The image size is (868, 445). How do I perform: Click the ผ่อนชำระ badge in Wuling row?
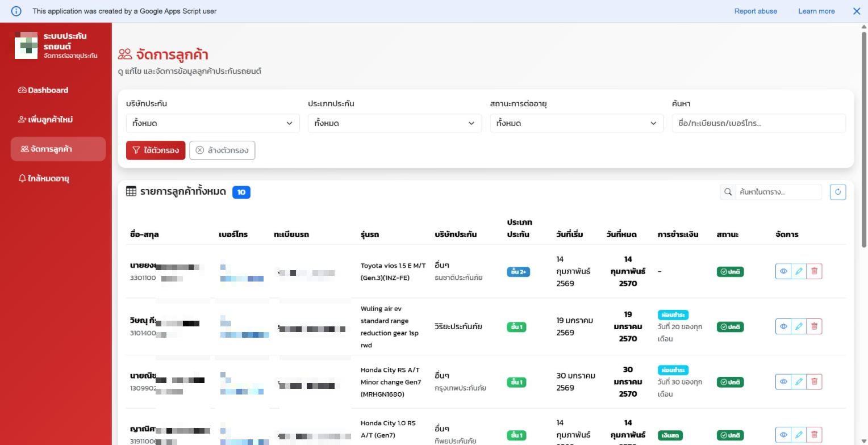tap(673, 314)
